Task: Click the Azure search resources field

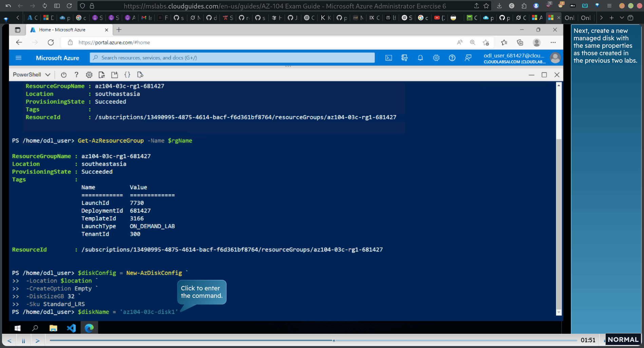Action: pyautogui.click(x=232, y=58)
